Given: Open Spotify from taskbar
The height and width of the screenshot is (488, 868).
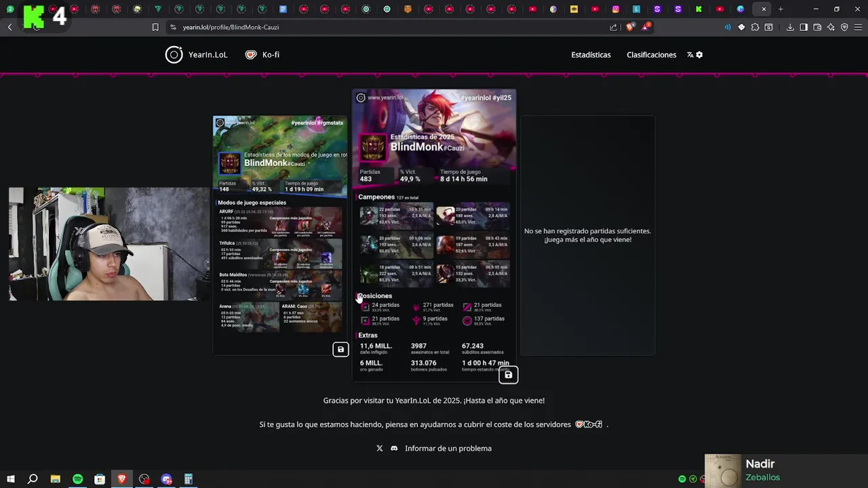Looking at the screenshot, I should click(x=77, y=479).
